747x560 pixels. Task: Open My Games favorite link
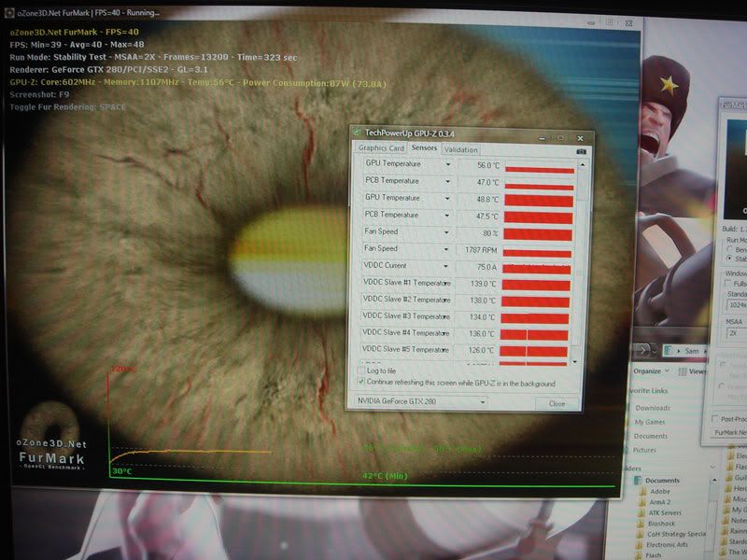coord(650,422)
